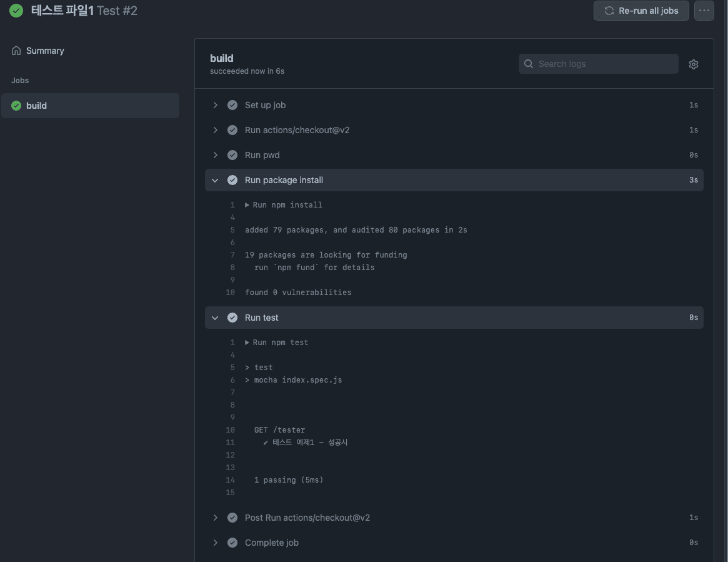Click into the Search logs field
The image size is (728, 562).
point(598,64)
